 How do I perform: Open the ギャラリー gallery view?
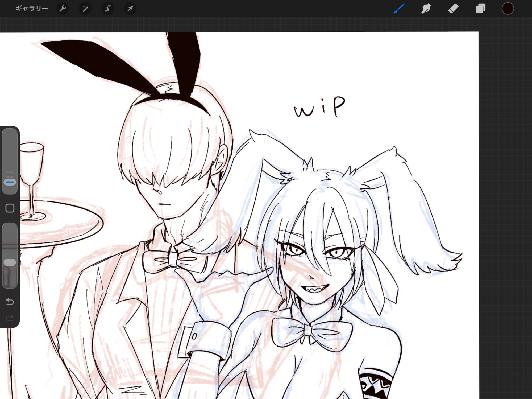tap(32, 9)
